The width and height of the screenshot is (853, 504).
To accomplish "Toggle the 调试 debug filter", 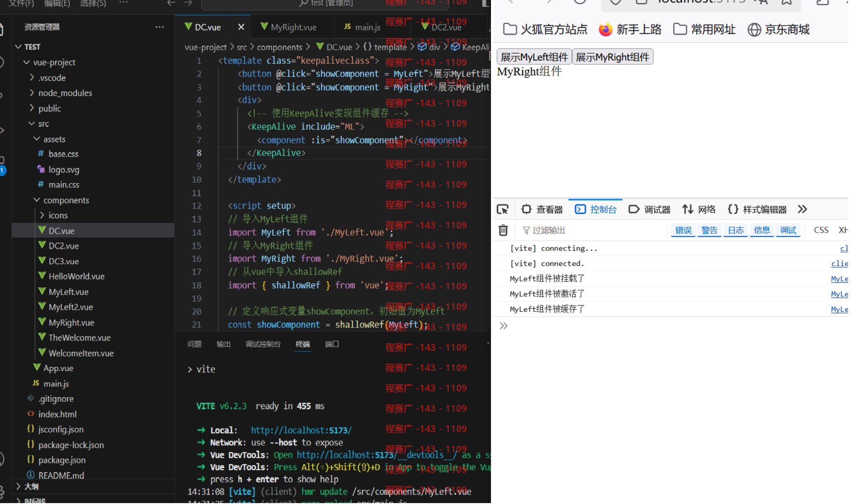I will [788, 230].
